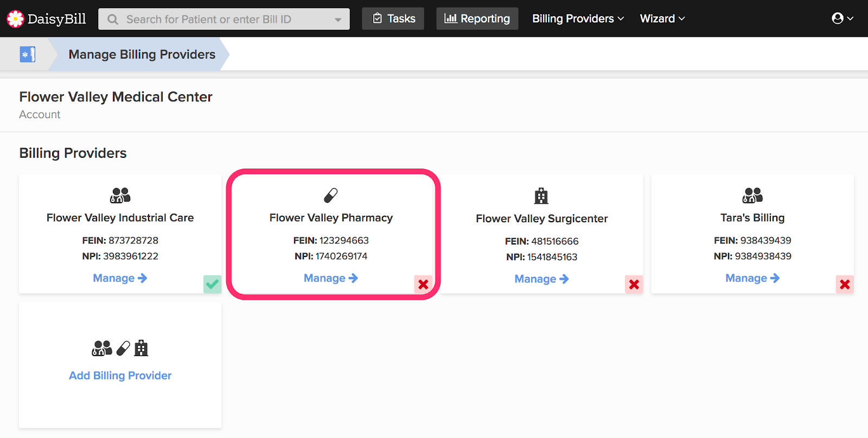
Task: Open the Reporting page
Action: [x=477, y=18]
